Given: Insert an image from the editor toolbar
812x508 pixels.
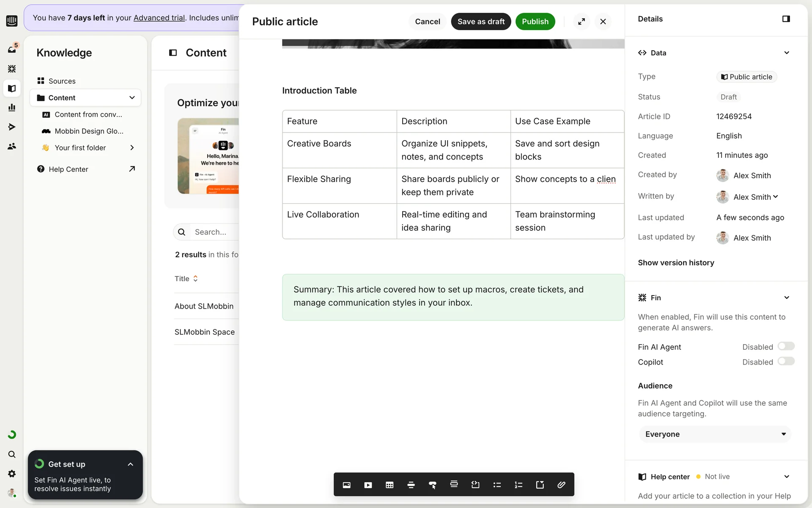Looking at the screenshot, I should (x=346, y=485).
